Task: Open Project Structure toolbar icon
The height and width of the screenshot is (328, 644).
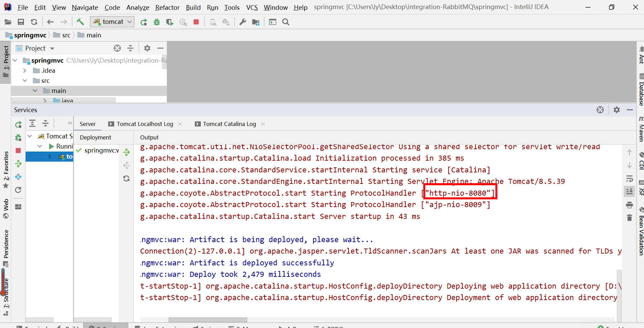Action: pyautogui.click(x=256, y=22)
